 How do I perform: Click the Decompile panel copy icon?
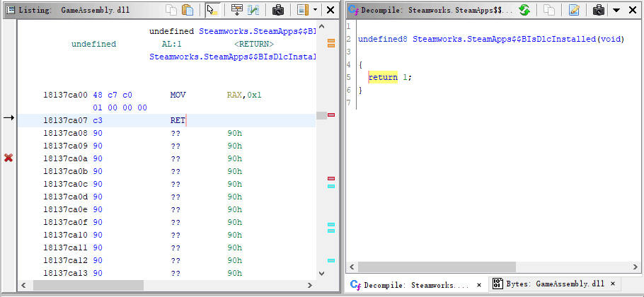[549, 10]
